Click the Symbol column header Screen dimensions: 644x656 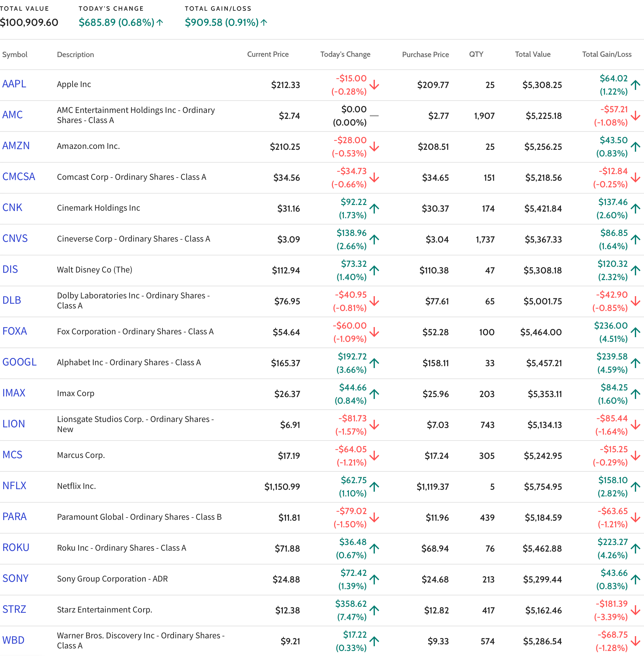[15, 55]
